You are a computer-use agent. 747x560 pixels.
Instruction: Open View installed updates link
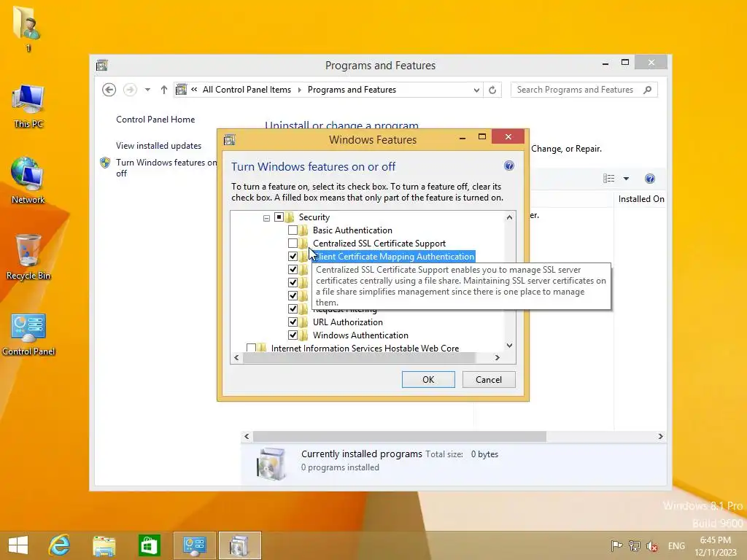[158, 146]
